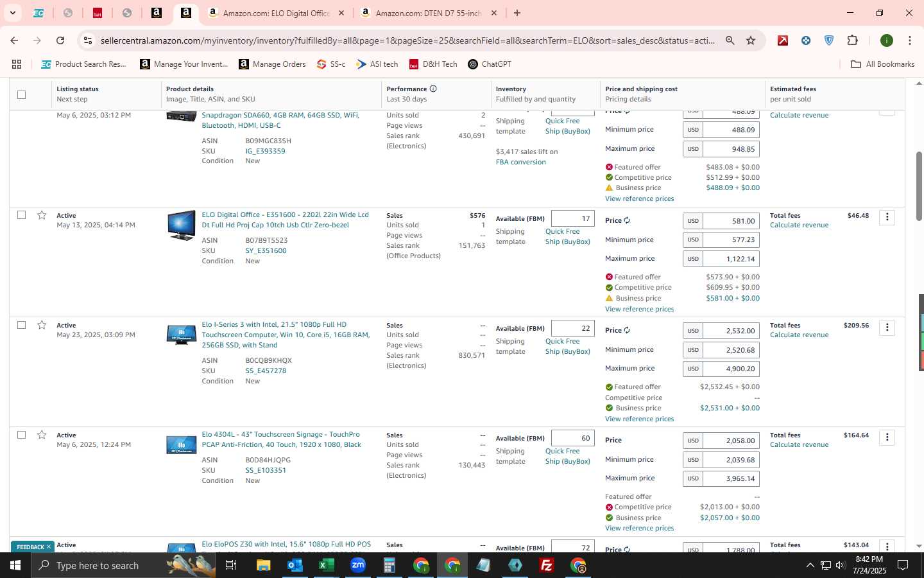
Task: Click the price refresh icon for I-Series 3
Action: (x=627, y=330)
